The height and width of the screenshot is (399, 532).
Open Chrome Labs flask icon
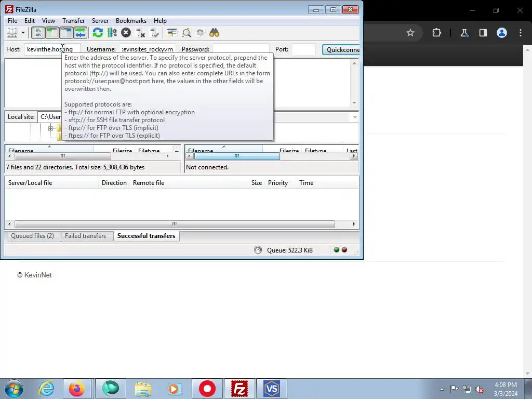coord(464,33)
